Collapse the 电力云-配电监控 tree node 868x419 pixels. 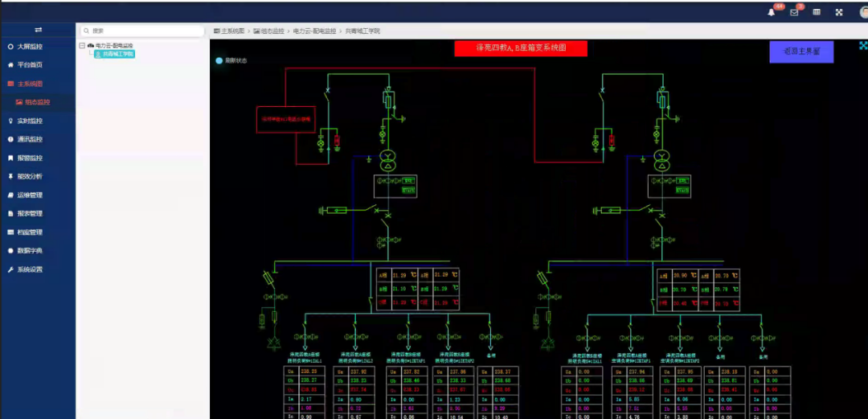point(82,46)
